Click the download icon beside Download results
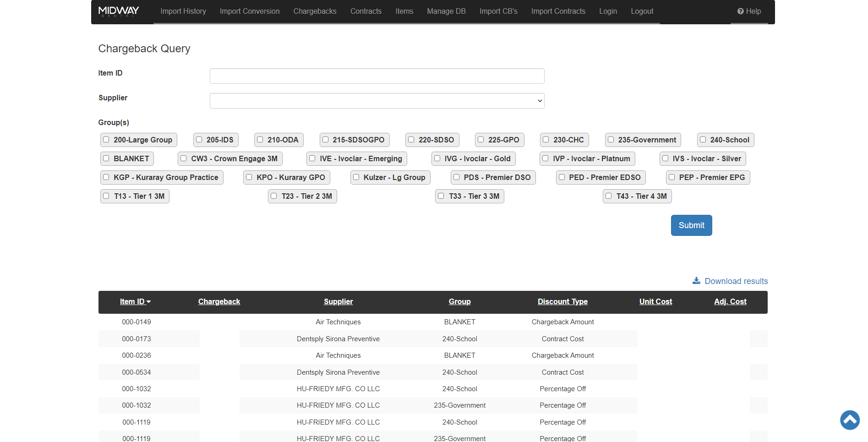 696,281
